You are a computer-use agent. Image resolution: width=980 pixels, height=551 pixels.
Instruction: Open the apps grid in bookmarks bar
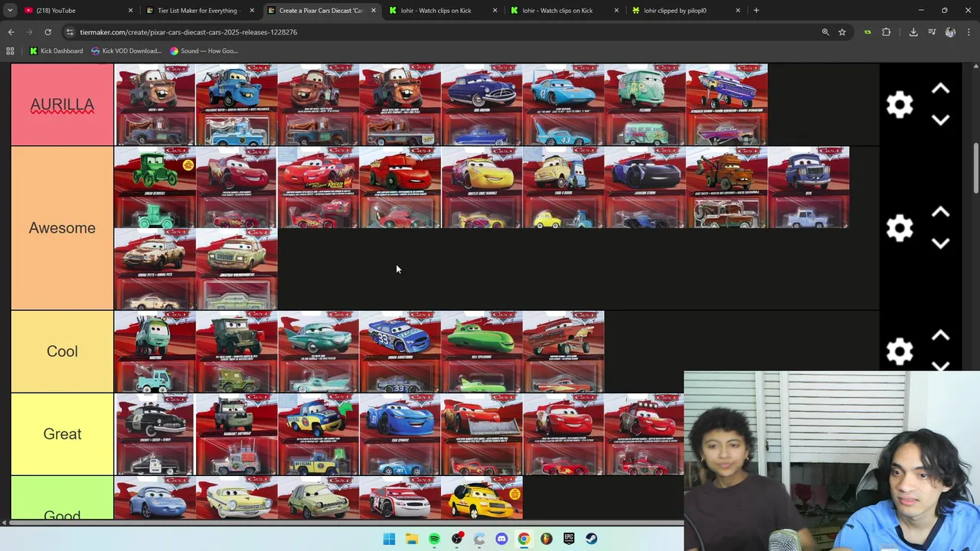click(x=10, y=51)
